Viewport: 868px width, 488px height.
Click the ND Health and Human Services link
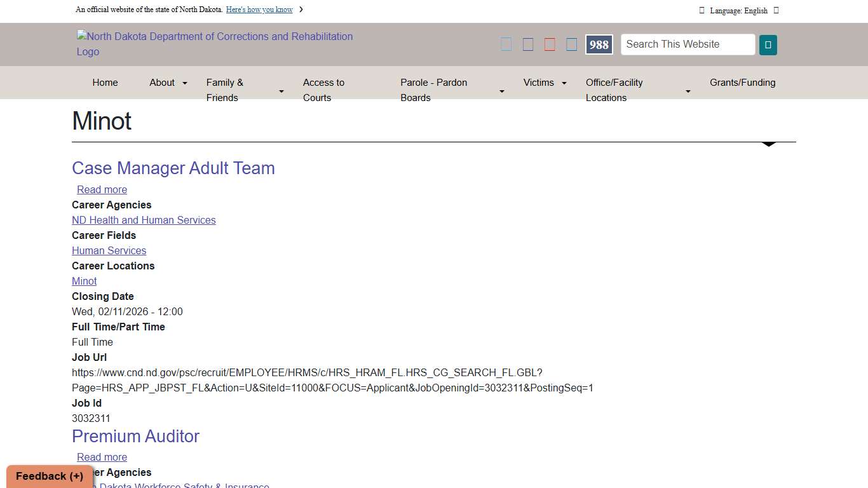(x=144, y=220)
